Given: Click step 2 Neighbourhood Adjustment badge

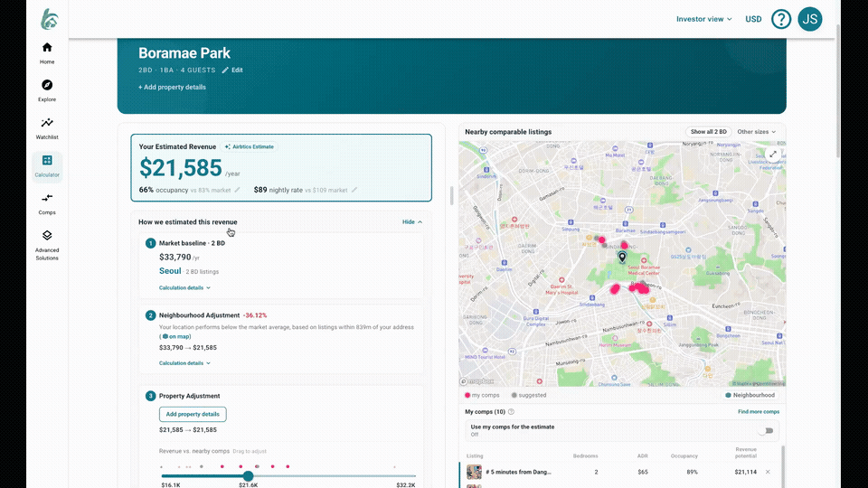Looking at the screenshot, I should point(151,315).
